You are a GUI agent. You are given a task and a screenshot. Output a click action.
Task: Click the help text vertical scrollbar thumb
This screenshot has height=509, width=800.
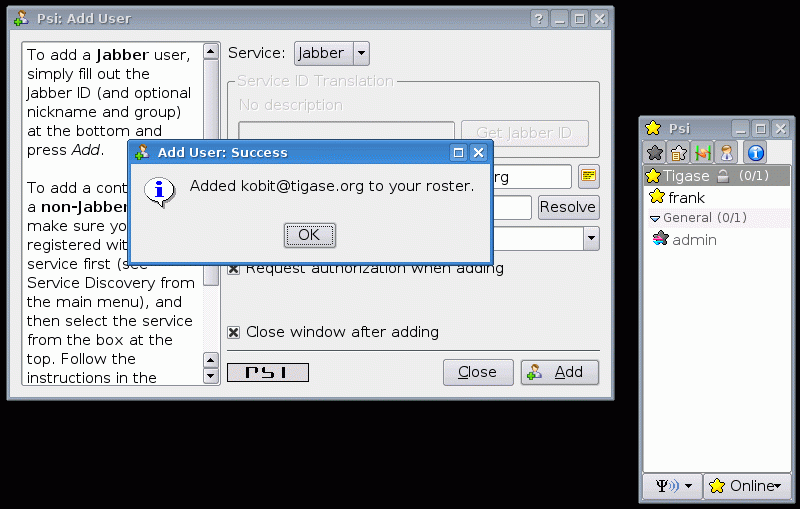(x=211, y=172)
